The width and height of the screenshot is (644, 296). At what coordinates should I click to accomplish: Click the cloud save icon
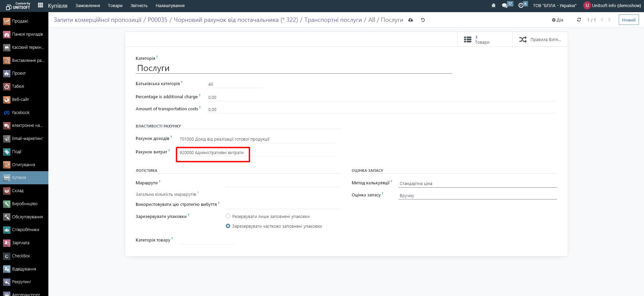(x=411, y=20)
